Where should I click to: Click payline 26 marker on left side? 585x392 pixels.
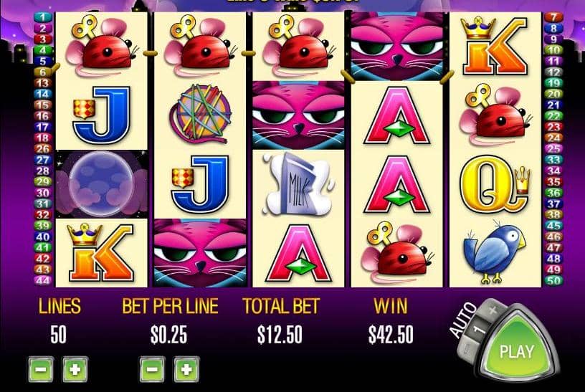(x=42, y=149)
